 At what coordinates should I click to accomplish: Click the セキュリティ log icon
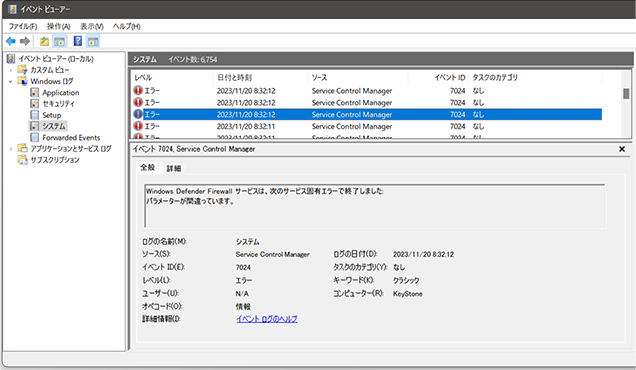pos(35,103)
